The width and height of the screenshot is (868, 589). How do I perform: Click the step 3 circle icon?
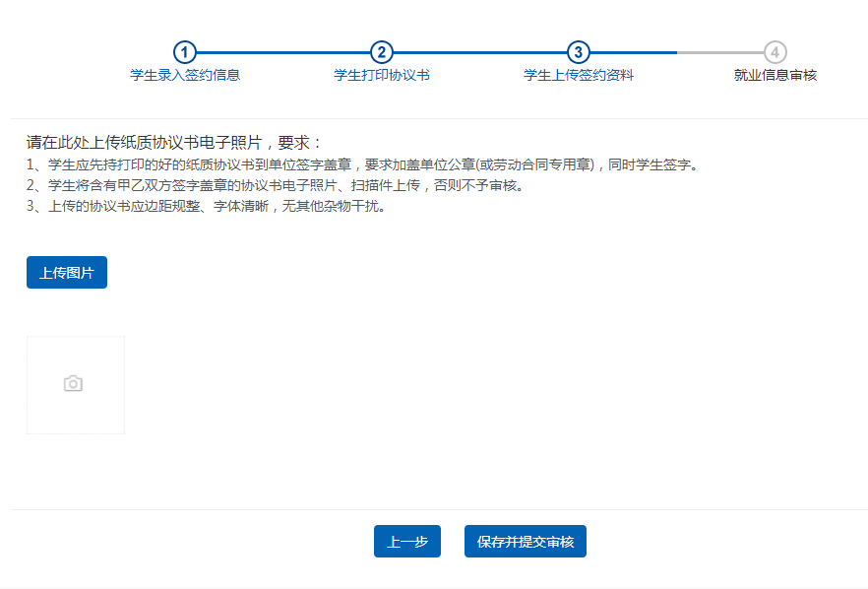[579, 52]
